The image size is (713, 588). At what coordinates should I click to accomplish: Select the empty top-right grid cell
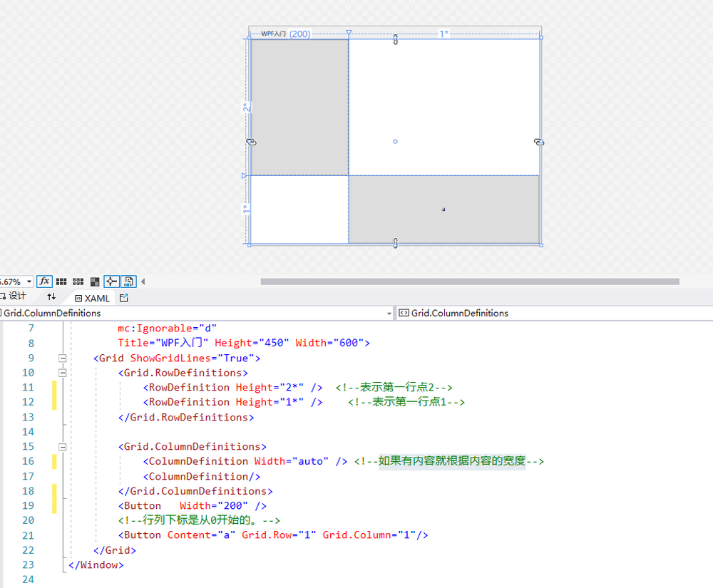coord(443,107)
